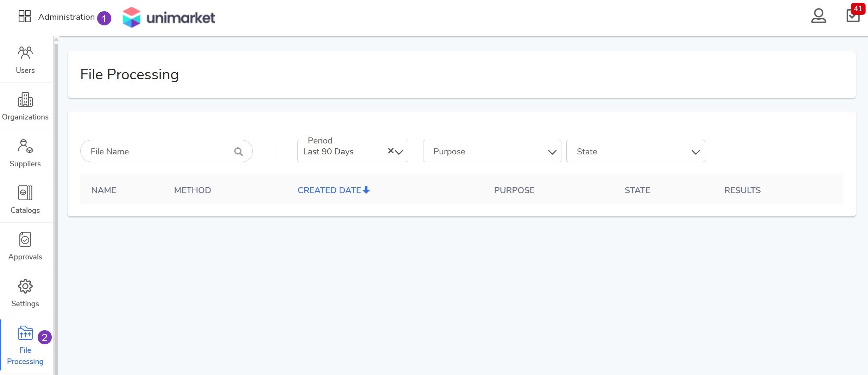
Task: Open Settings gear in sidebar
Action: [25, 287]
